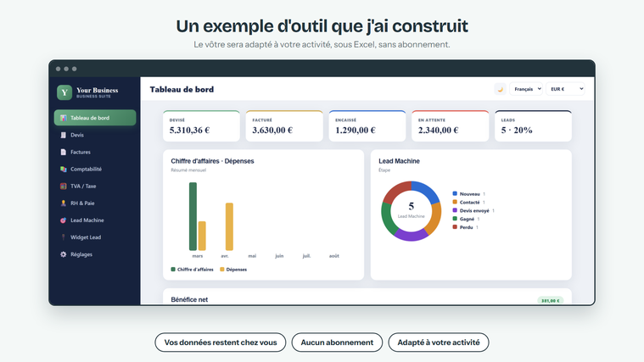Click the TVA / Taxe icon
This screenshot has width=644, height=362.
tap(64, 186)
